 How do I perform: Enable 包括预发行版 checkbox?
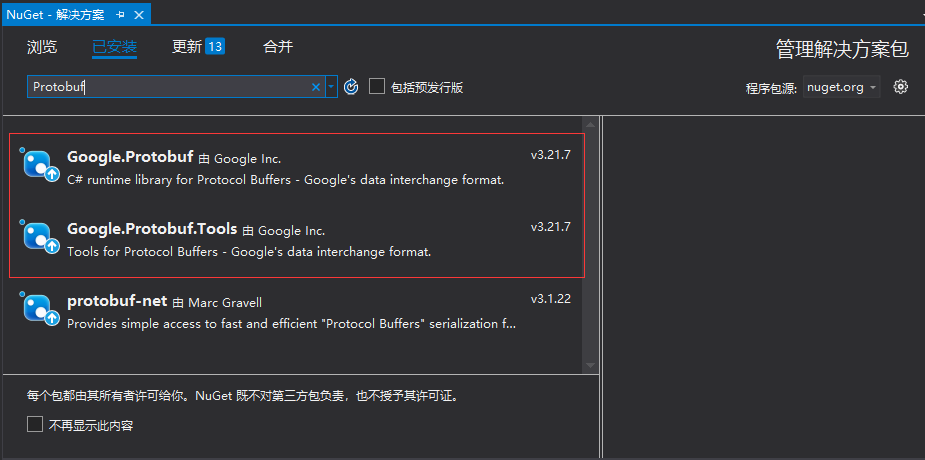coord(377,87)
